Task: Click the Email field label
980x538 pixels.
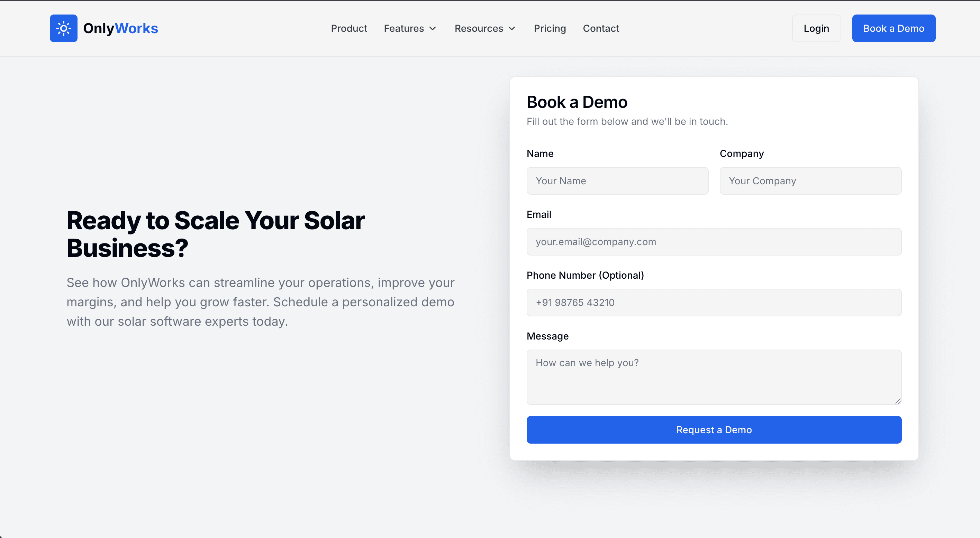Action: (539, 214)
